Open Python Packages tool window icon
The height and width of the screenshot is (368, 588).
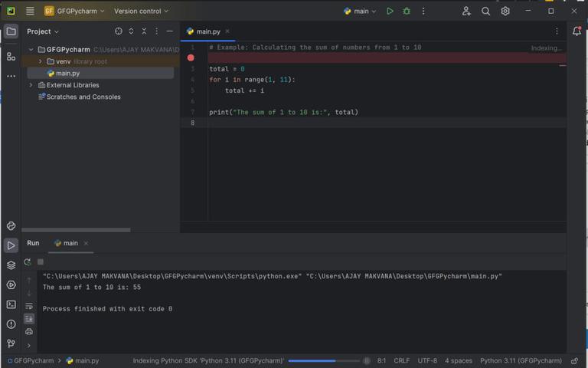click(x=11, y=264)
